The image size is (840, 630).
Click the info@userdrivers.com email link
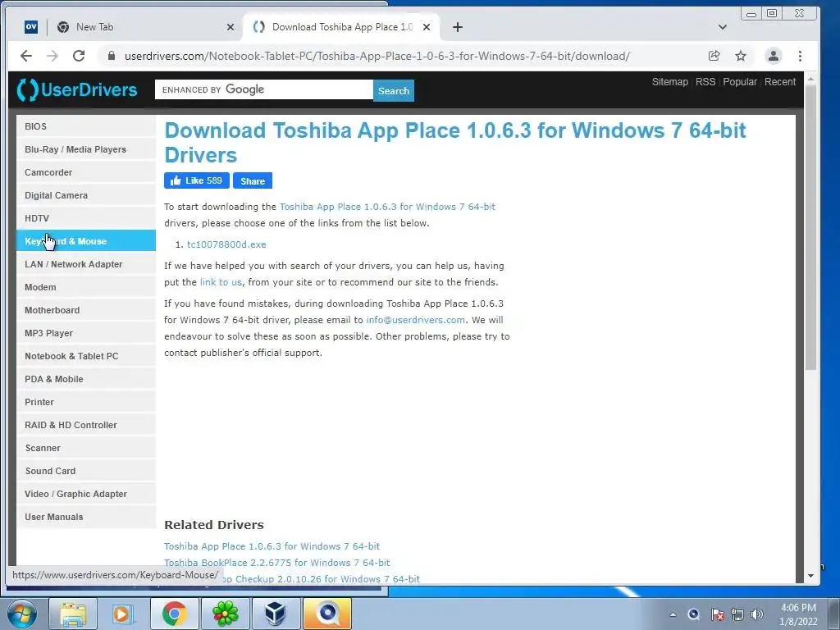point(416,320)
